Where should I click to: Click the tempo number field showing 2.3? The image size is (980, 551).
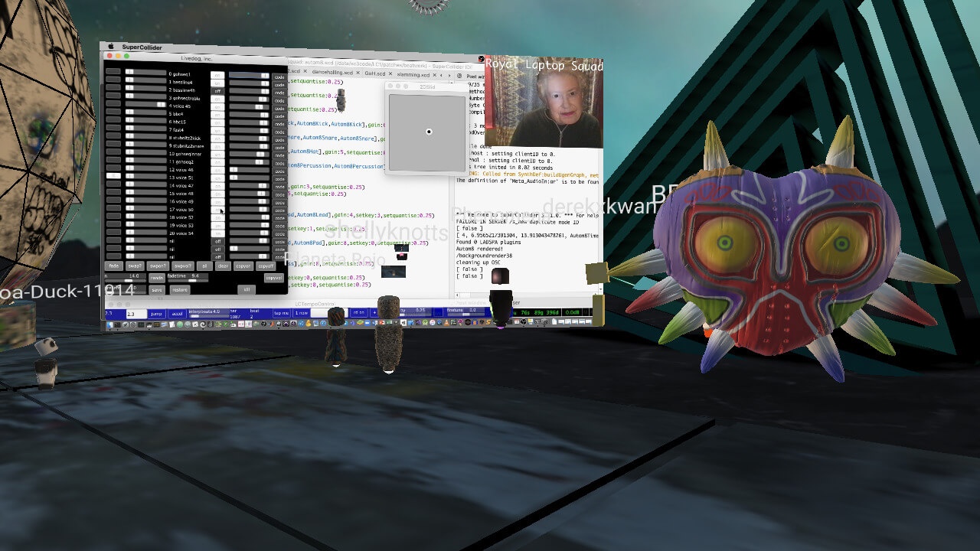click(136, 313)
